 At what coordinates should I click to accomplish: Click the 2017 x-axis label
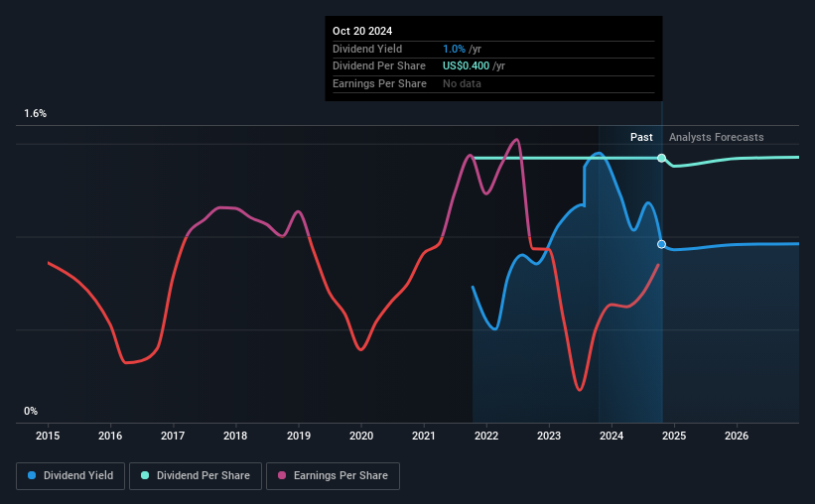coord(173,436)
